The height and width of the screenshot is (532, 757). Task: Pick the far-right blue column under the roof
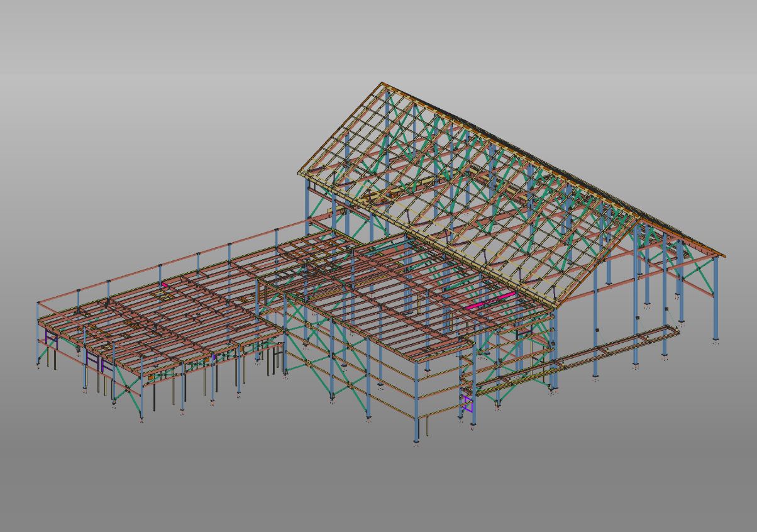coord(716,302)
